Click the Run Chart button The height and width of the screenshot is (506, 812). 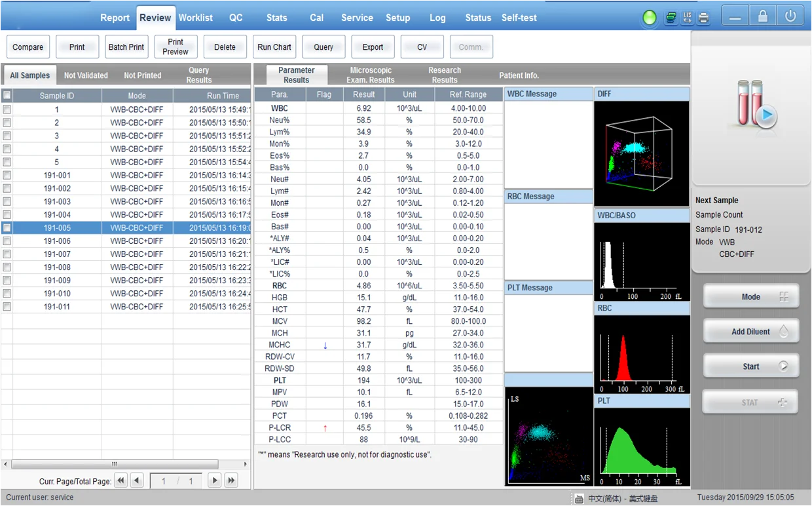click(x=274, y=47)
